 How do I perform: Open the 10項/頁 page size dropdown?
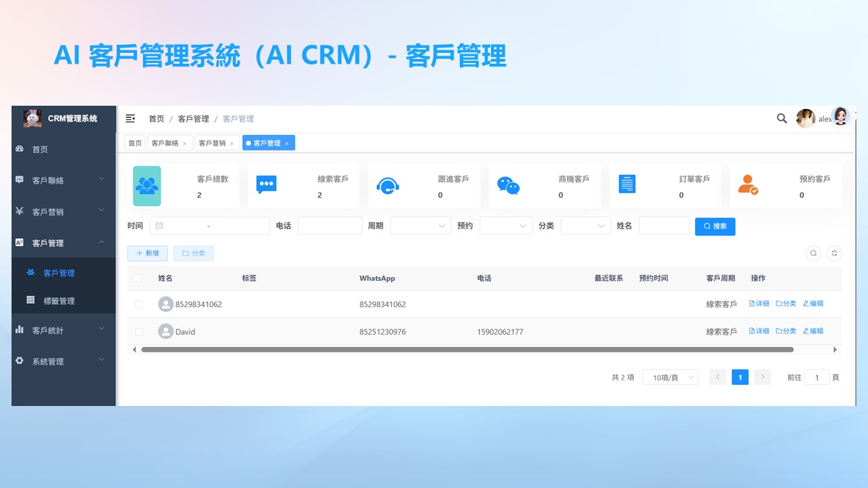point(670,378)
